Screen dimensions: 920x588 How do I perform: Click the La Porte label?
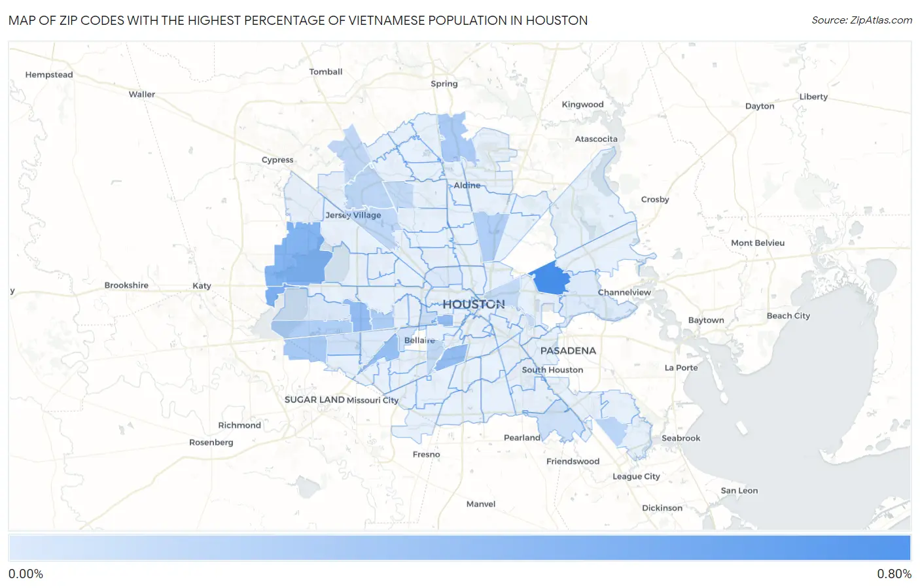point(681,368)
